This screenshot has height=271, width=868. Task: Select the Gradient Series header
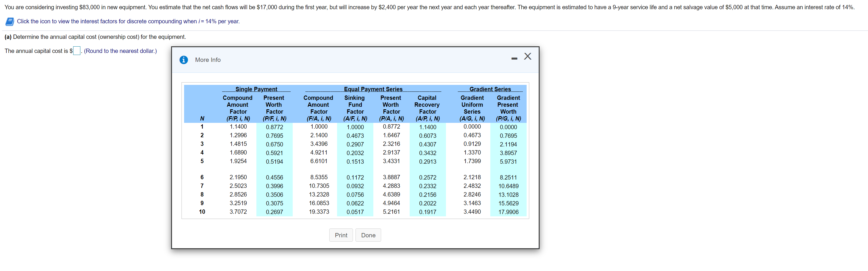pos(490,89)
